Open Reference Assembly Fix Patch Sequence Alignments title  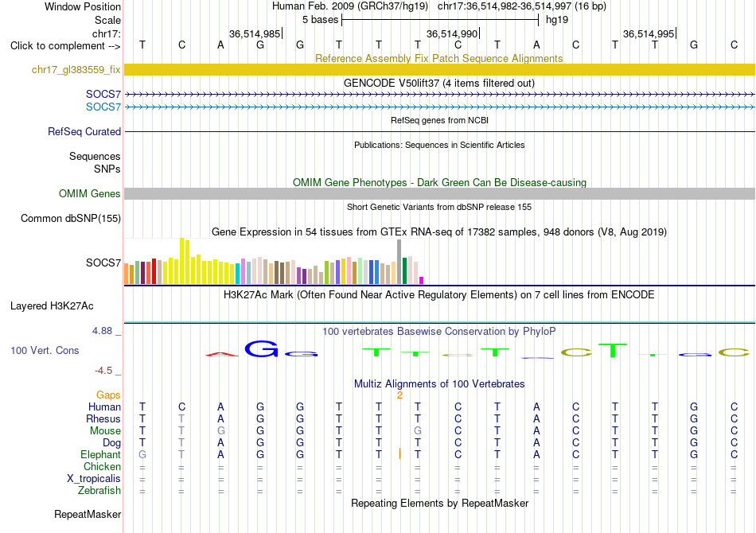point(438,58)
